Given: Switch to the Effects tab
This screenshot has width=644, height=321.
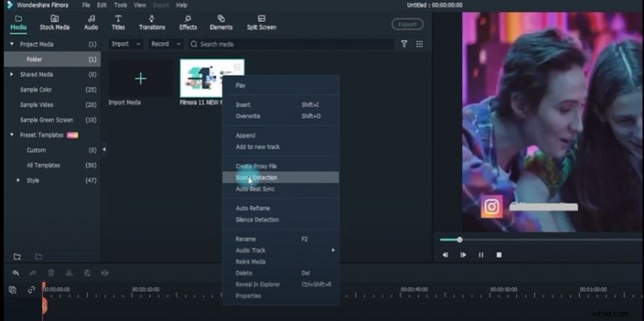Looking at the screenshot, I should [x=188, y=23].
